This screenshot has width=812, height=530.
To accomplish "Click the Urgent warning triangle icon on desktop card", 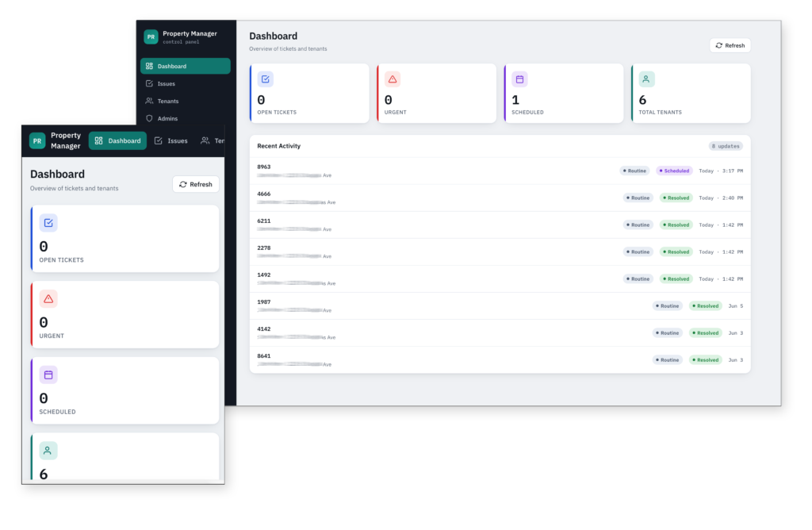I will coord(393,79).
